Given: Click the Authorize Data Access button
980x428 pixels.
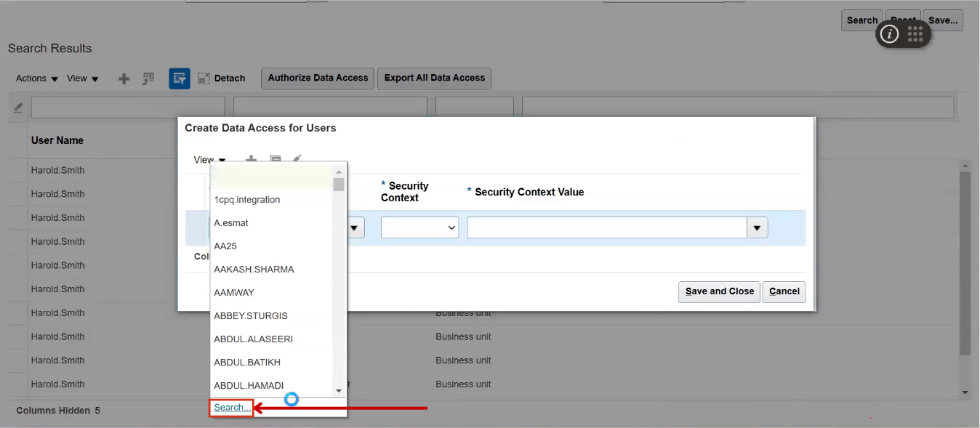Looking at the screenshot, I should 317,78.
